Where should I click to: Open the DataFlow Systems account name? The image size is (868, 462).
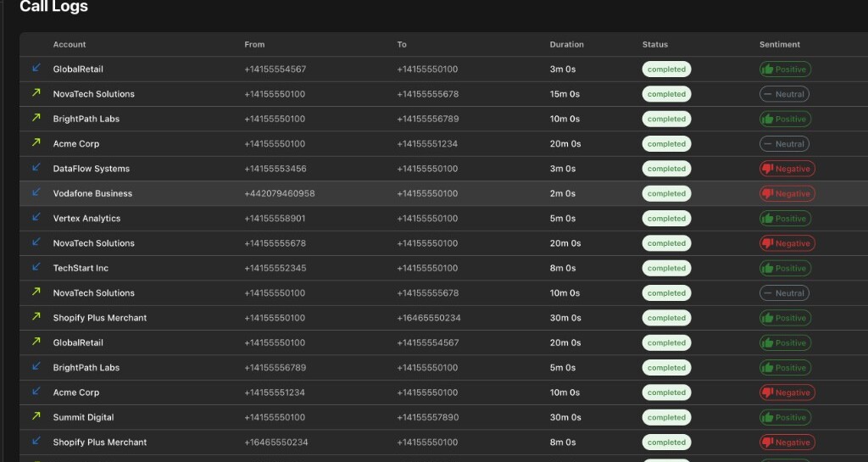[x=92, y=169]
